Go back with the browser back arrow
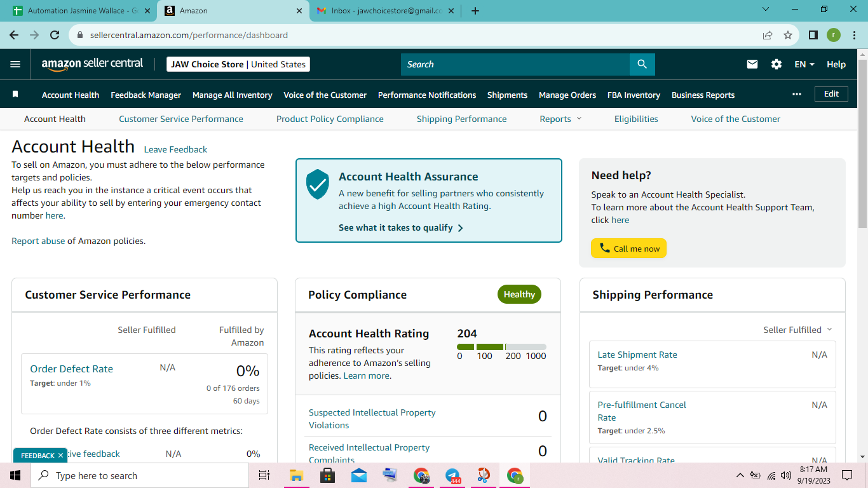The image size is (868, 488). 14,35
